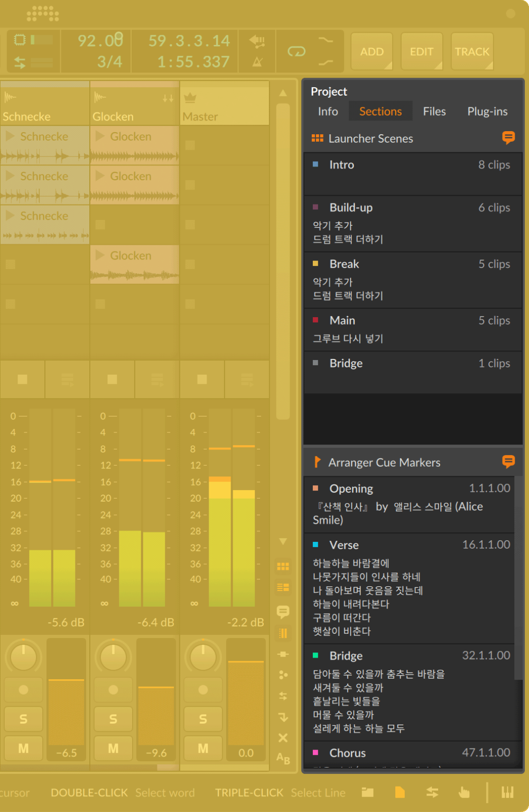Mute the Schnecke track

(23, 748)
